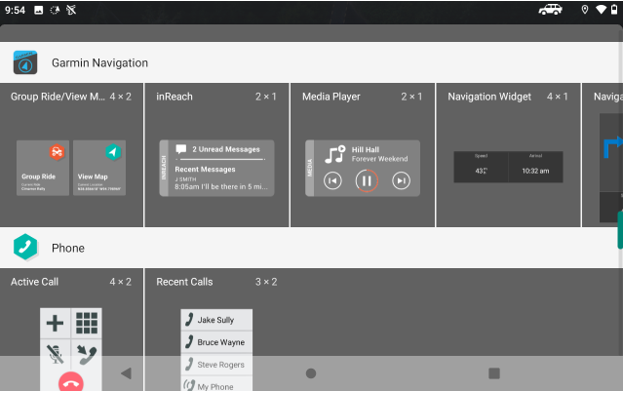Tap the blue turn arrow widget preview
The image size is (625, 393).
612,147
